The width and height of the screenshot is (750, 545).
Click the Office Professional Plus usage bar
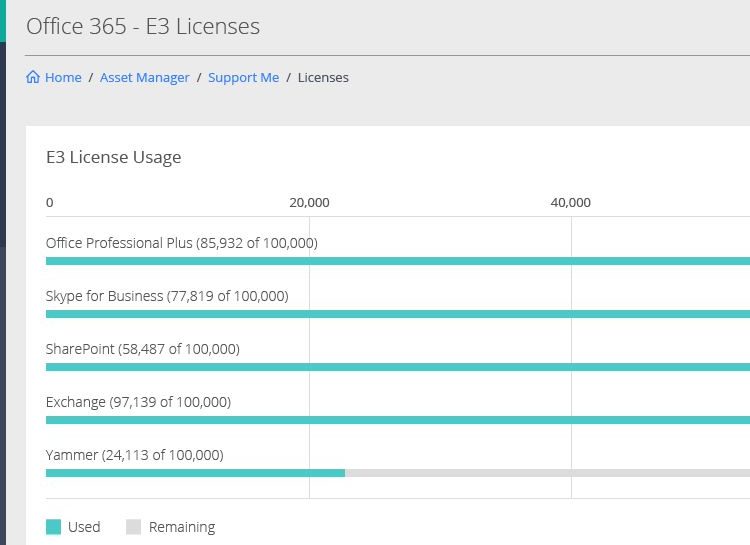398,261
